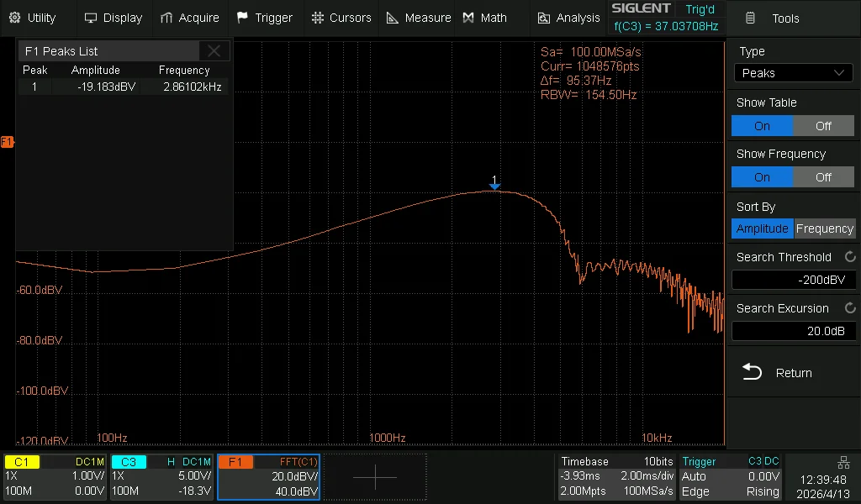Open the Cursors grid icon menu
Screen dimensions: 861x504
(x=317, y=18)
